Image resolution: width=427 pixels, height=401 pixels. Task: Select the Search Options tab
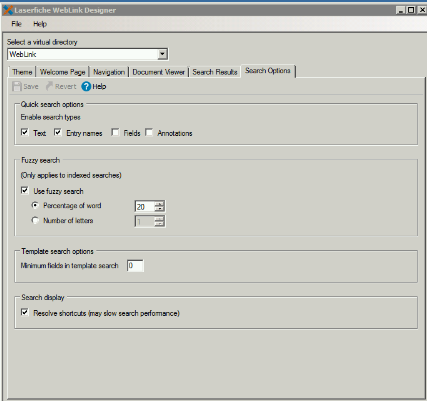[268, 71]
